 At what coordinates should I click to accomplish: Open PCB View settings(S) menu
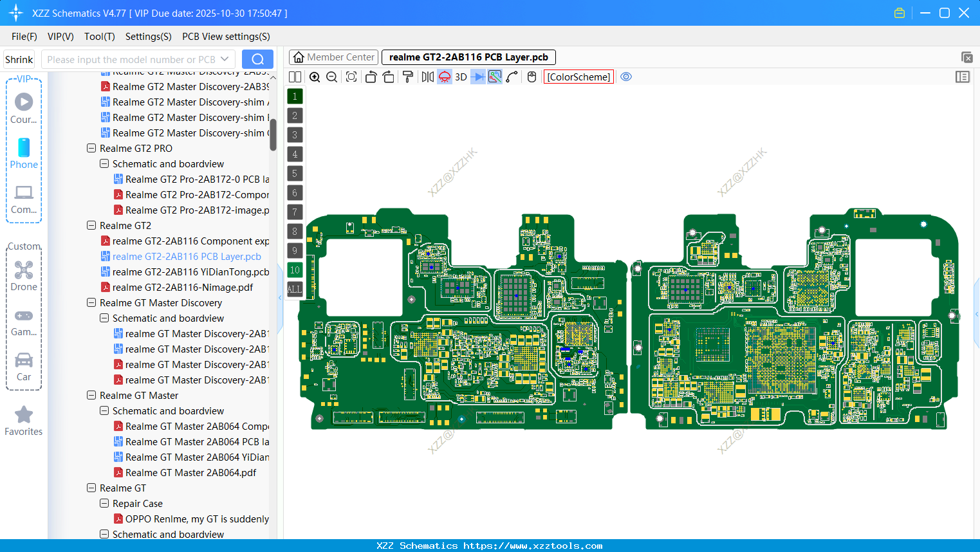click(x=226, y=37)
